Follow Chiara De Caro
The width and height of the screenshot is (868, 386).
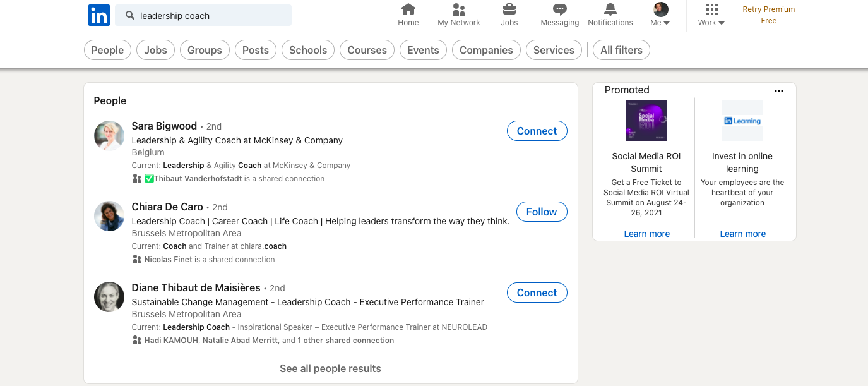pyautogui.click(x=542, y=212)
